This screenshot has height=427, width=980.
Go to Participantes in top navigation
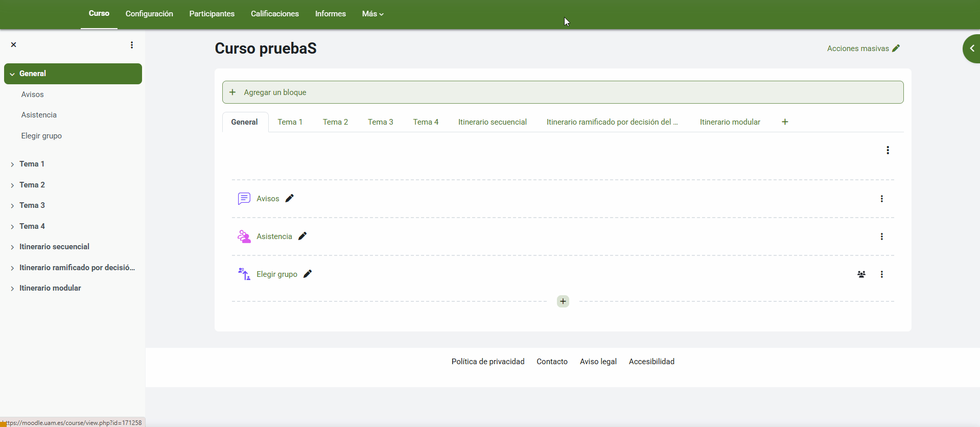tap(212, 14)
